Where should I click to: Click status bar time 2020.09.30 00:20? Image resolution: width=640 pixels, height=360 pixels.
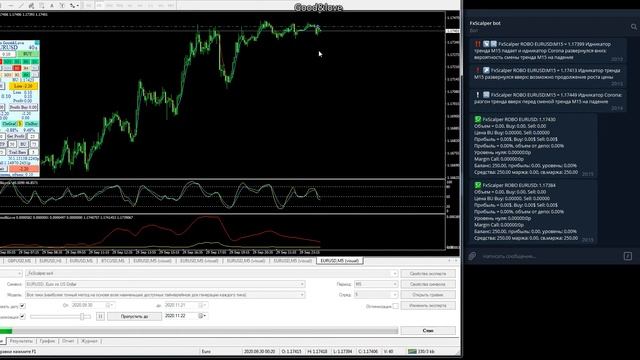(259, 351)
